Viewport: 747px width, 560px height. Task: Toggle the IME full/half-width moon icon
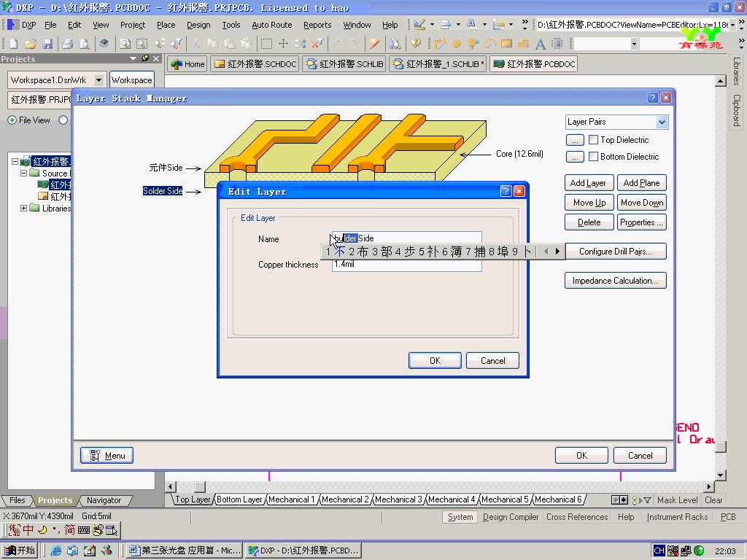(42, 530)
